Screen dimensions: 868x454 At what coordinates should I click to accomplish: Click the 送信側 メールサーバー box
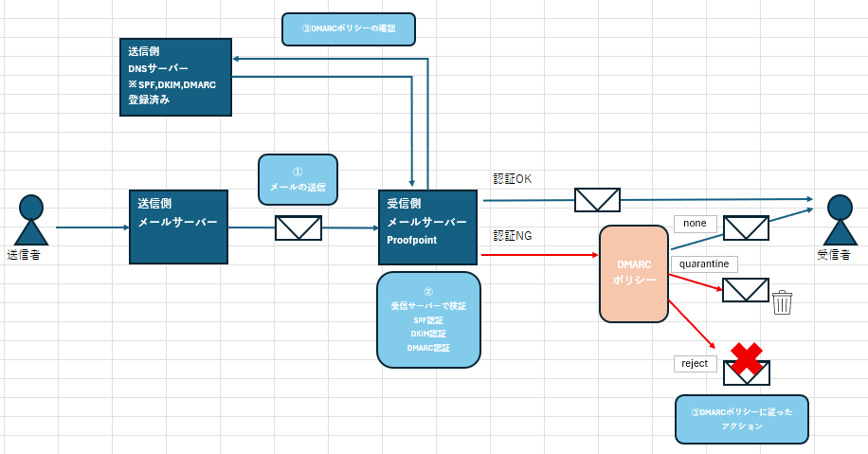point(178,227)
